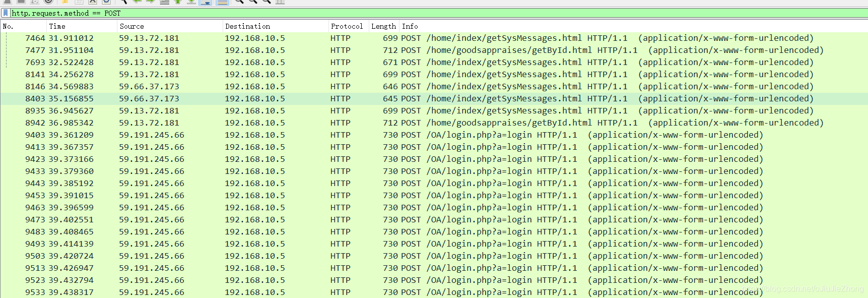Click the http.request.method == POST filter field
The height and width of the screenshot is (298, 868).
pos(438,13)
